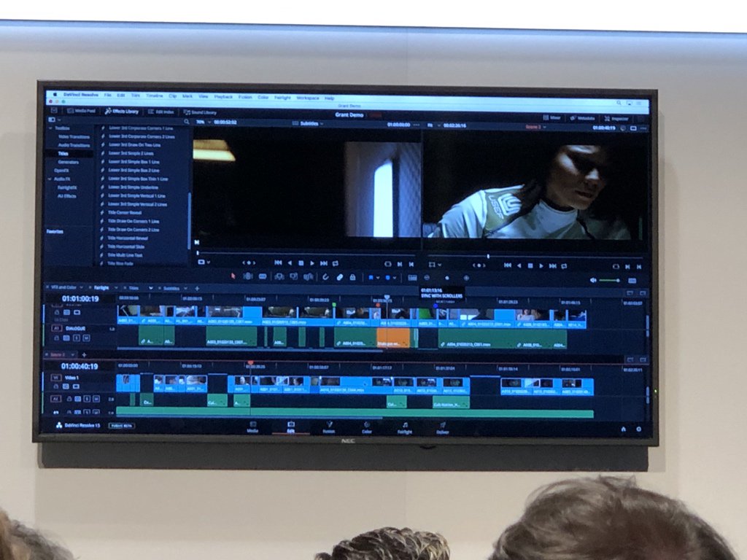
Task: Switch to the Media page
Action: coord(252,427)
